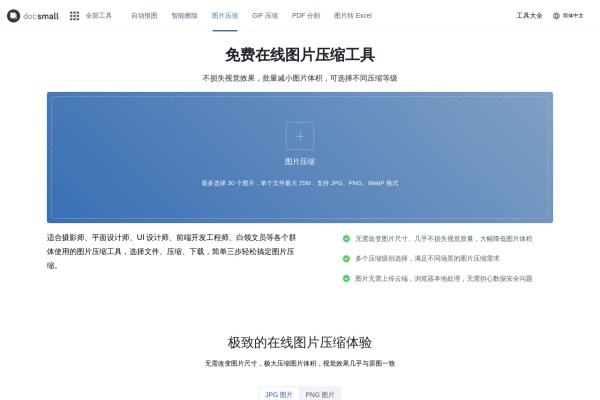Click the globe language icon

[x=556, y=16]
